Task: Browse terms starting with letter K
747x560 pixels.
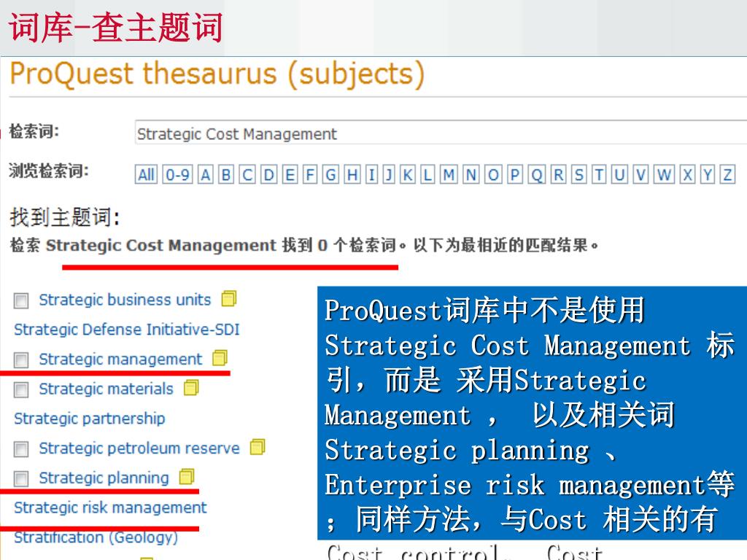Action: coord(407,175)
